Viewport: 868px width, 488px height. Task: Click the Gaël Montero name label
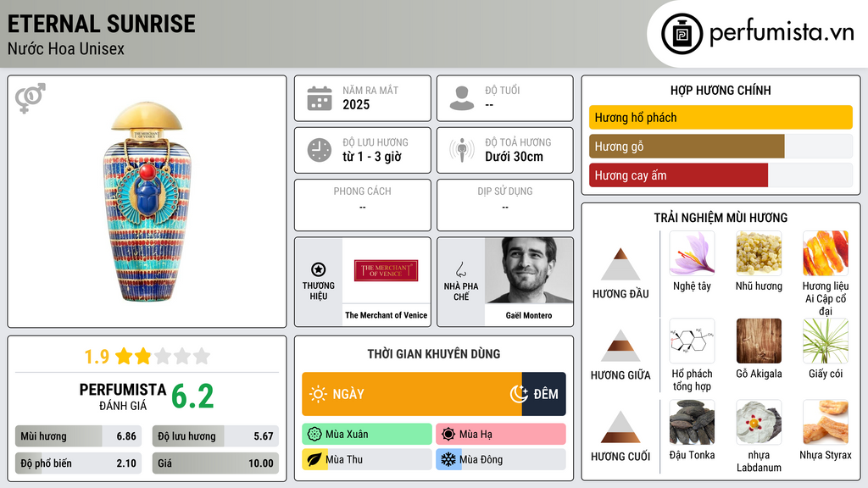(529, 315)
